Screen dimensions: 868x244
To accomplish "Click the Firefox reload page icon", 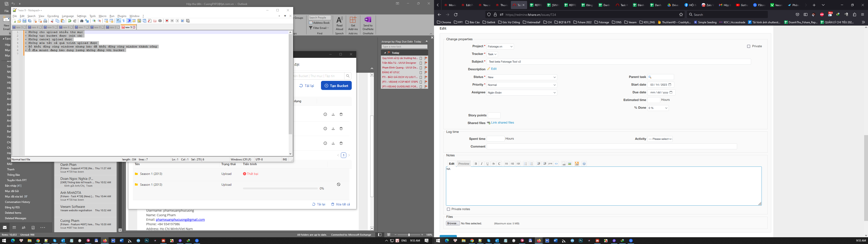I will tap(455, 14).
